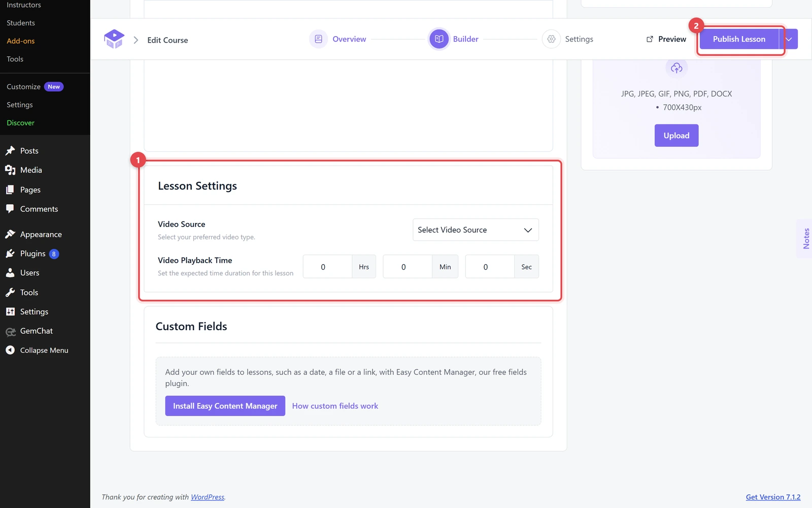Click the Users person icon
The width and height of the screenshot is (812, 508).
(10, 273)
